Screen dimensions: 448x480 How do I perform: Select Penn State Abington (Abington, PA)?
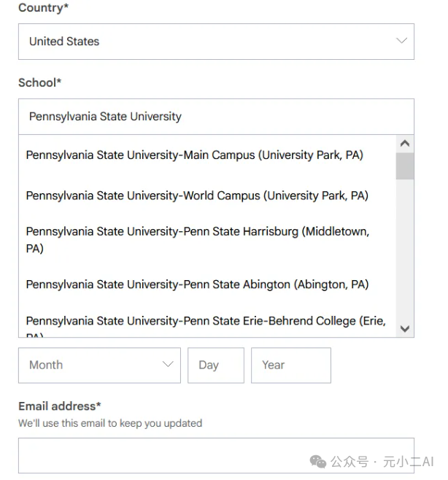tap(197, 284)
